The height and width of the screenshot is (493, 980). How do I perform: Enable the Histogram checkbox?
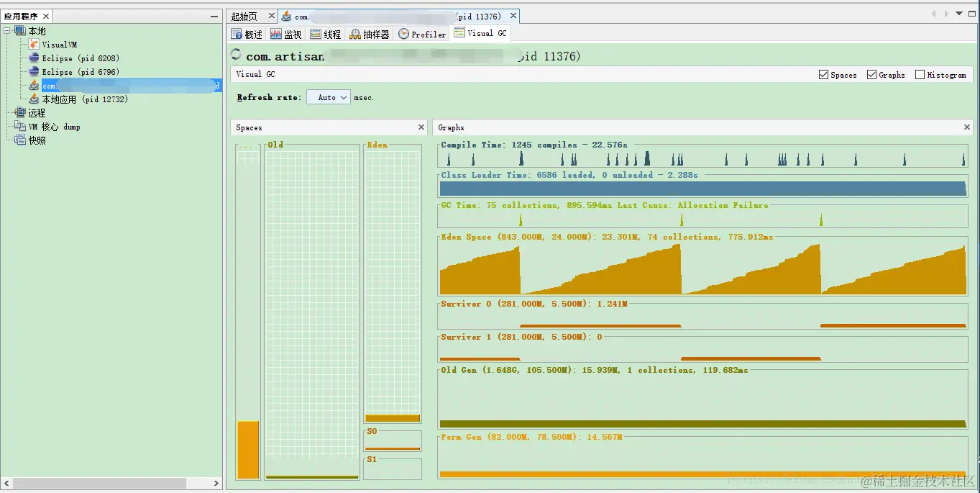point(920,75)
